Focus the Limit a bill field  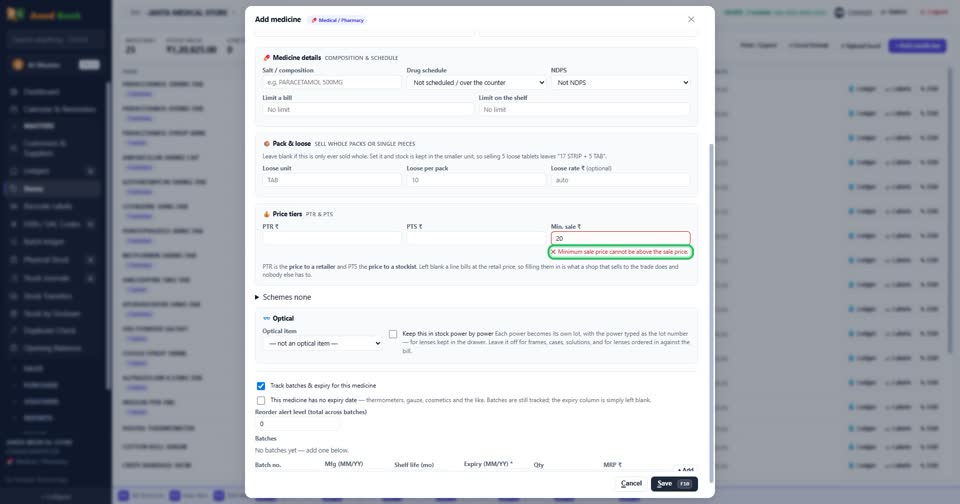coord(368,110)
